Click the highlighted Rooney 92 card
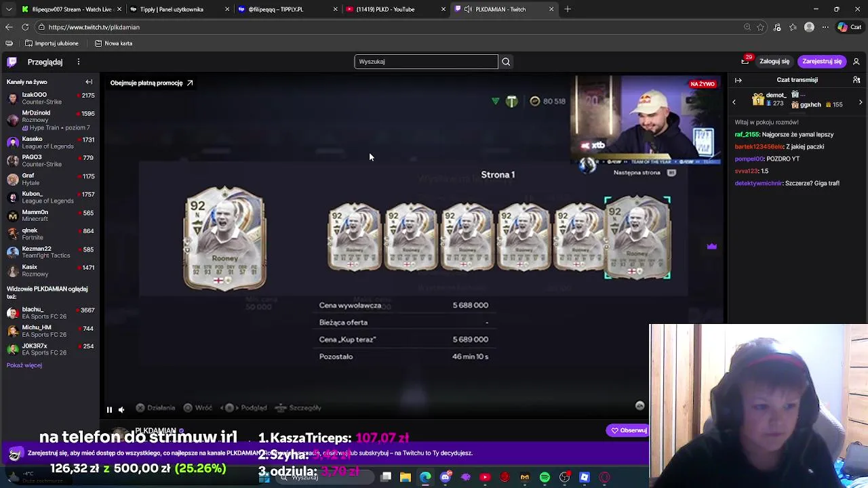The width and height of the screenshot is (868, 488). pos(637,238)
